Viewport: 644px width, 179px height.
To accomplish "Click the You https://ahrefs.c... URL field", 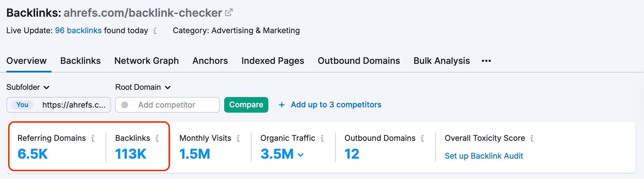I will tap(58, 105).
